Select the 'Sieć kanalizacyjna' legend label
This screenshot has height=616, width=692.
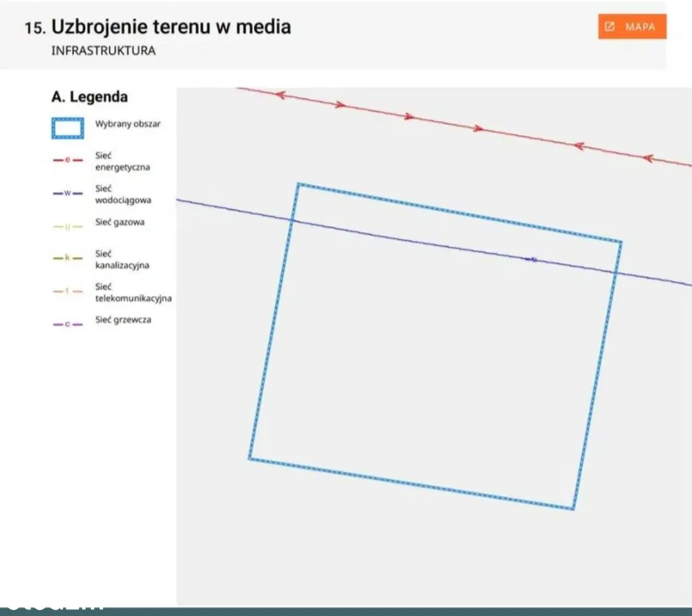tap(122, 260)
